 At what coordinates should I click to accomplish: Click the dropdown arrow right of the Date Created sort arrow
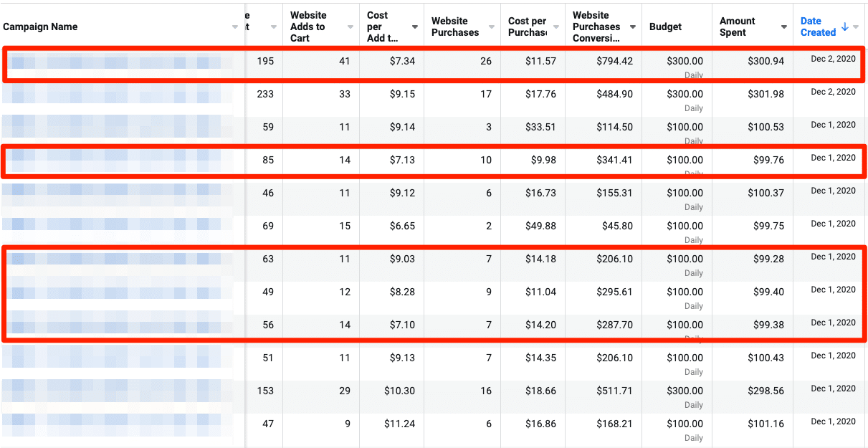[857, 27]
